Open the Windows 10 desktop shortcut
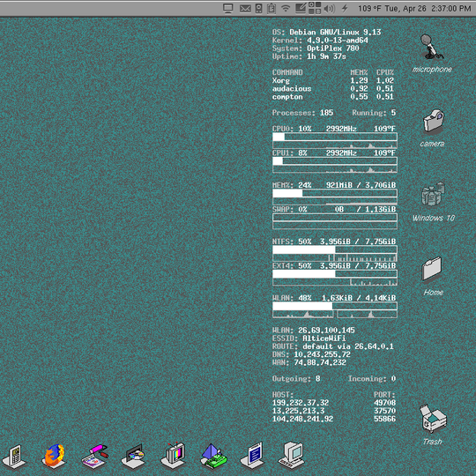Viewport: 476px width, 476px height. pos(433,202)
